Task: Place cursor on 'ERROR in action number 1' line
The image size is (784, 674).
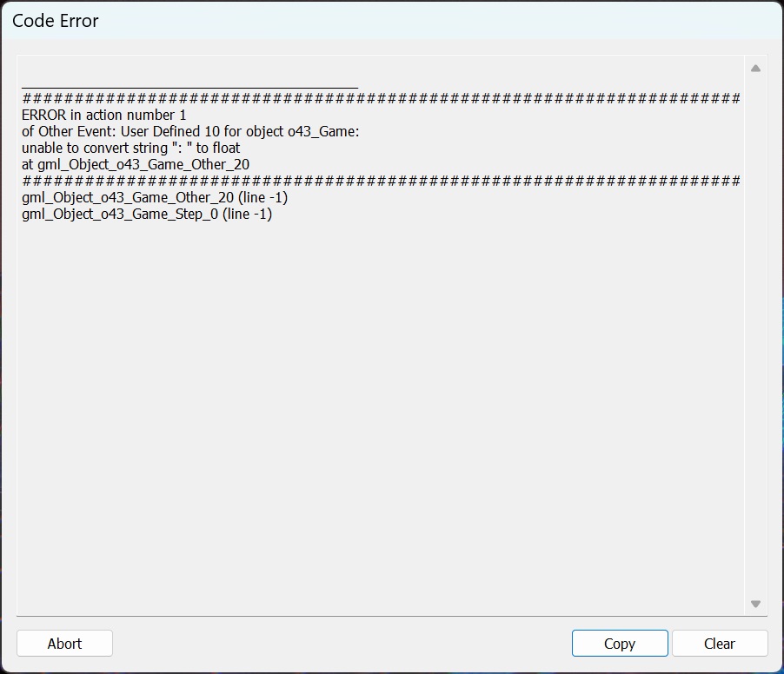Action: 104,115
